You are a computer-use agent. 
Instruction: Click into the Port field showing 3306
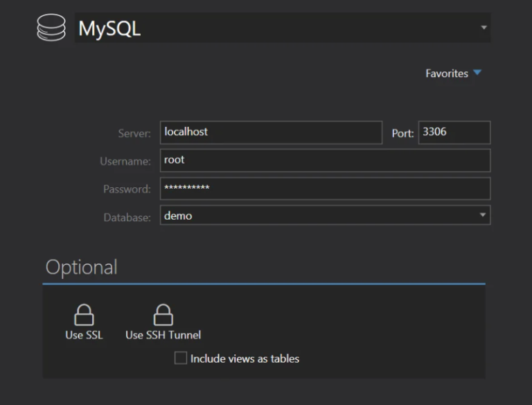(x=454, y=132)
